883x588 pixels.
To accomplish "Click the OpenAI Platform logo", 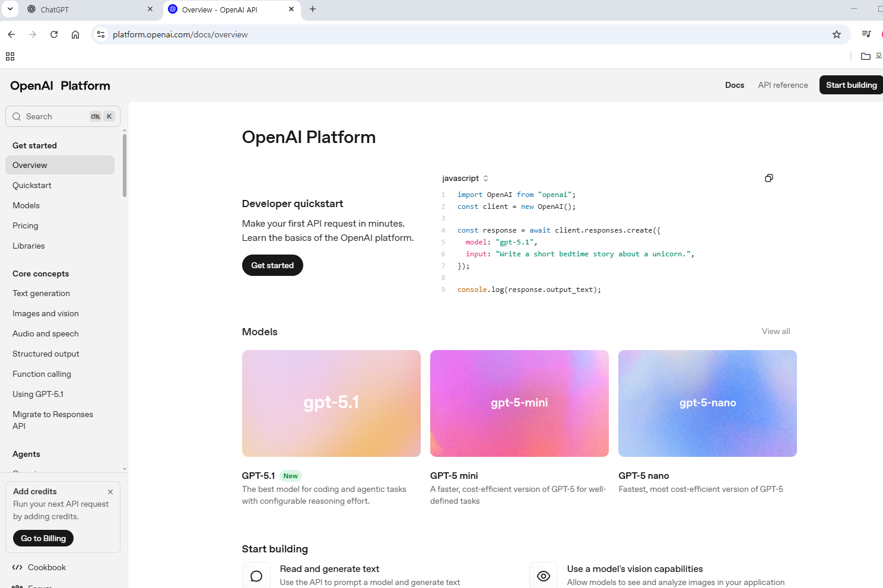I will [x=60, y=85].
